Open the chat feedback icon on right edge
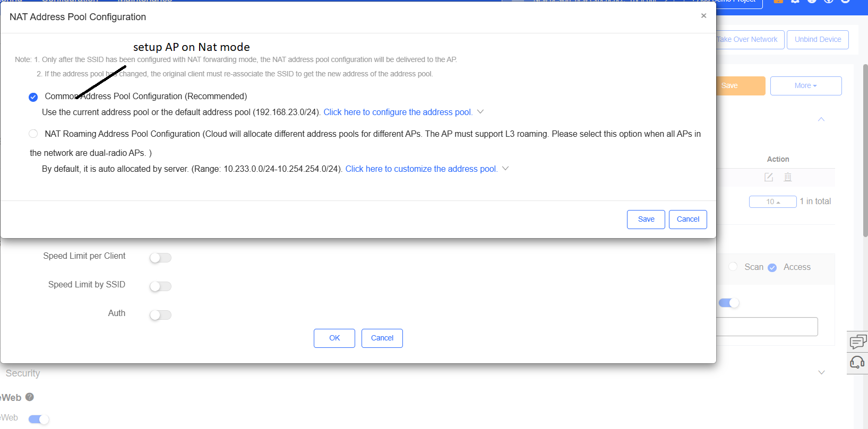868x429 pixels. (857, 342)
